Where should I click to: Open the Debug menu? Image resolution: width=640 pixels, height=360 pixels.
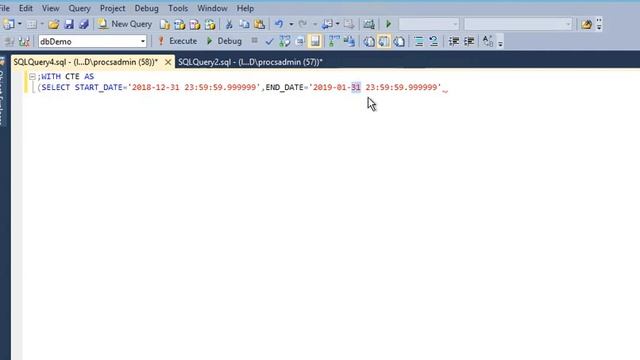click(147, 8)
